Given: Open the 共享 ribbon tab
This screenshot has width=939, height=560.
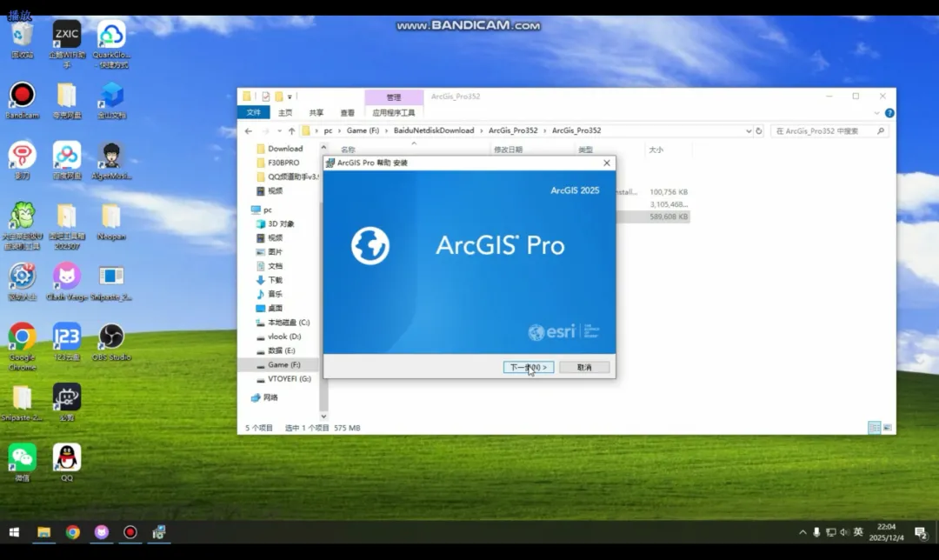Looking at the screenshot, I should (x=316, y=112).
